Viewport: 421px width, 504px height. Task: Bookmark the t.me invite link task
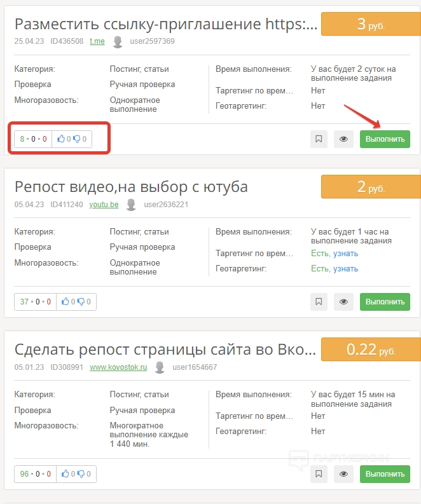(319, 139)
